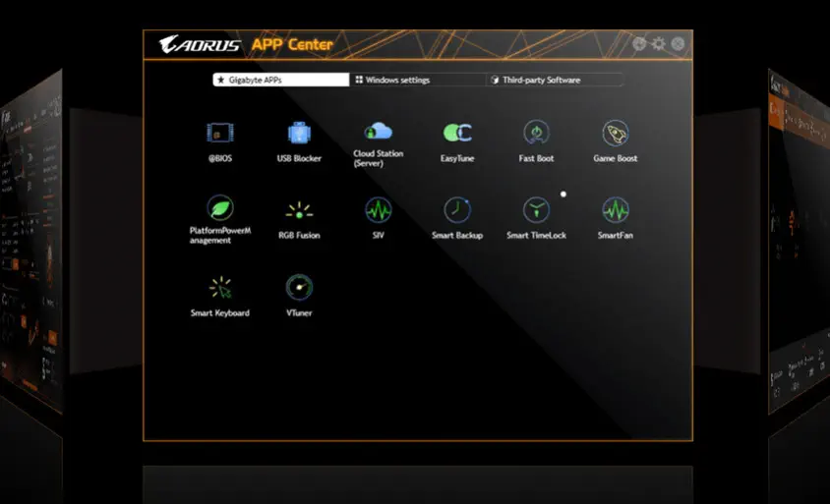This screenshot has height=504, width=830.
Task: Open the Fast Boot utility
Action: coord(536,134)
